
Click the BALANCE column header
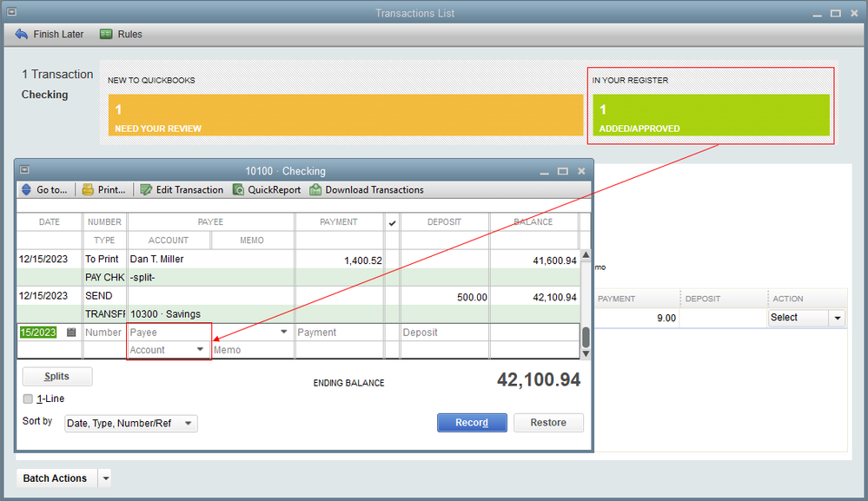(533, 221)
